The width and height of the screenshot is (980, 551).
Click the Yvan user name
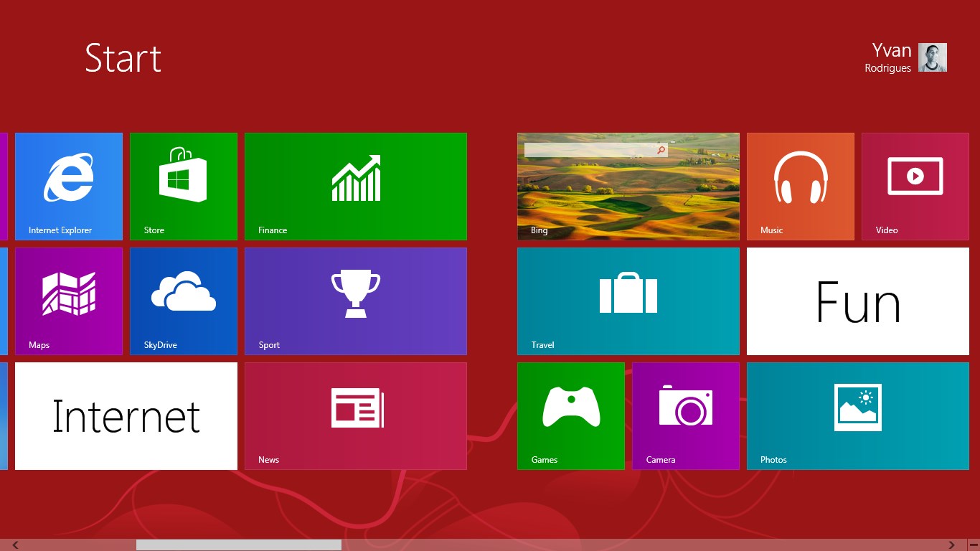(891, 50)
